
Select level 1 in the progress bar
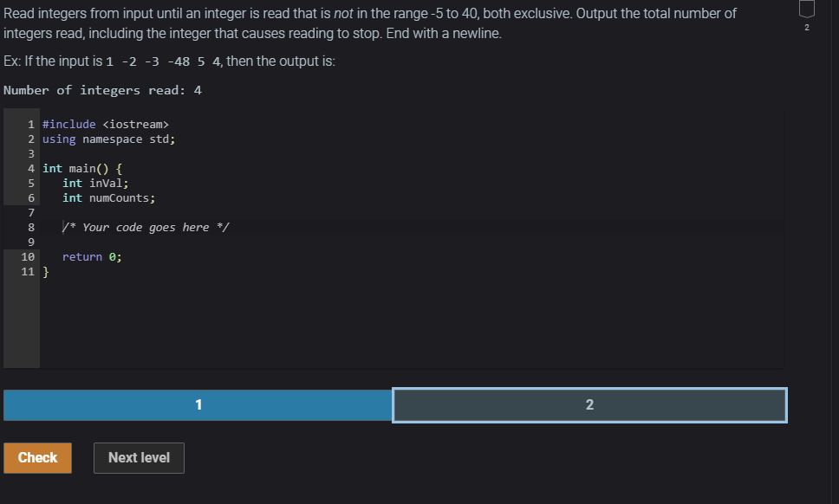pyautogui.click(x=198, y=404)
